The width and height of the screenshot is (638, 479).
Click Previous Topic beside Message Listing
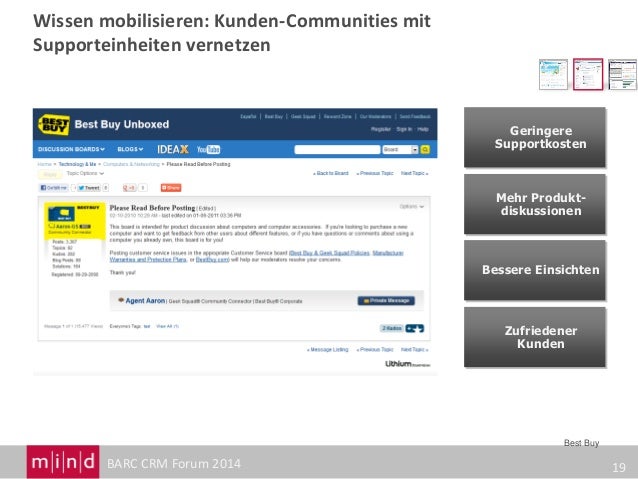click(x=375, y=350)
